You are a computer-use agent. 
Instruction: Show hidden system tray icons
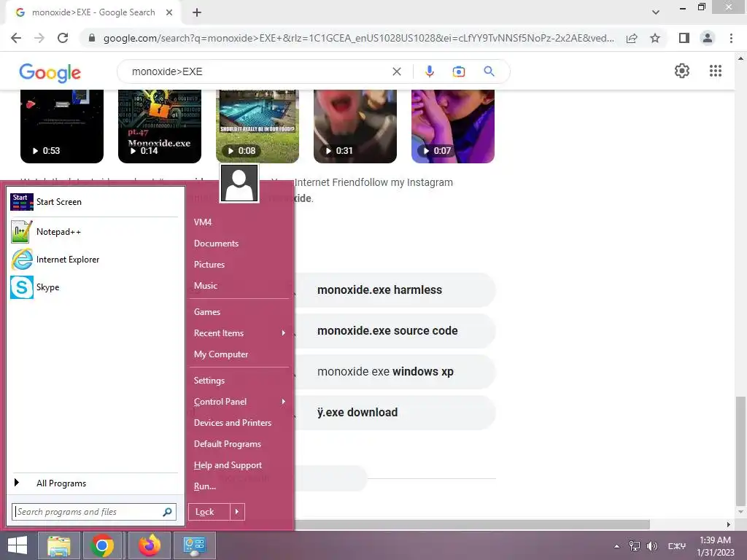click(616, 546)
